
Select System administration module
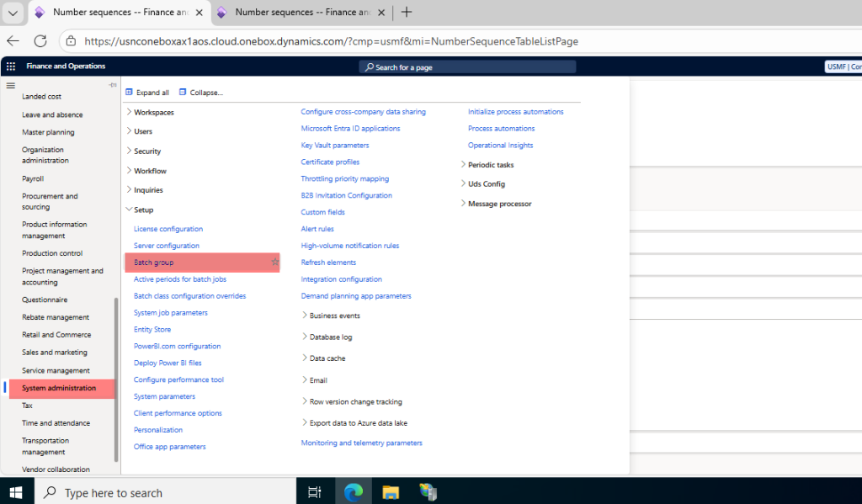[x=59, y=388]
